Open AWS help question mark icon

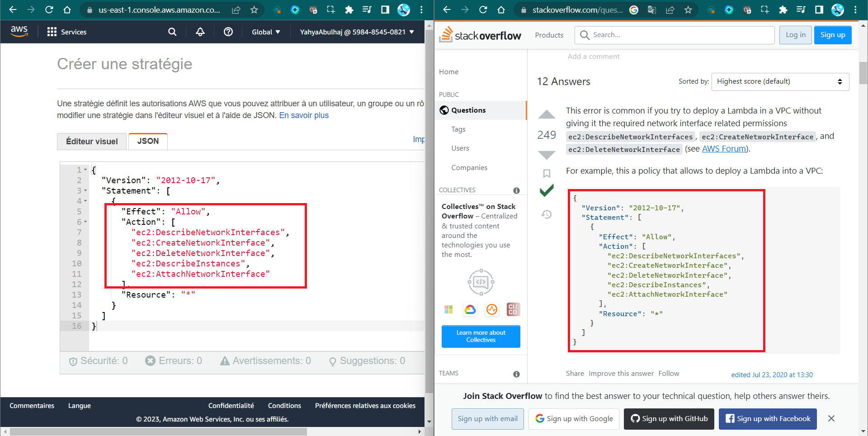tap(228, 32)
